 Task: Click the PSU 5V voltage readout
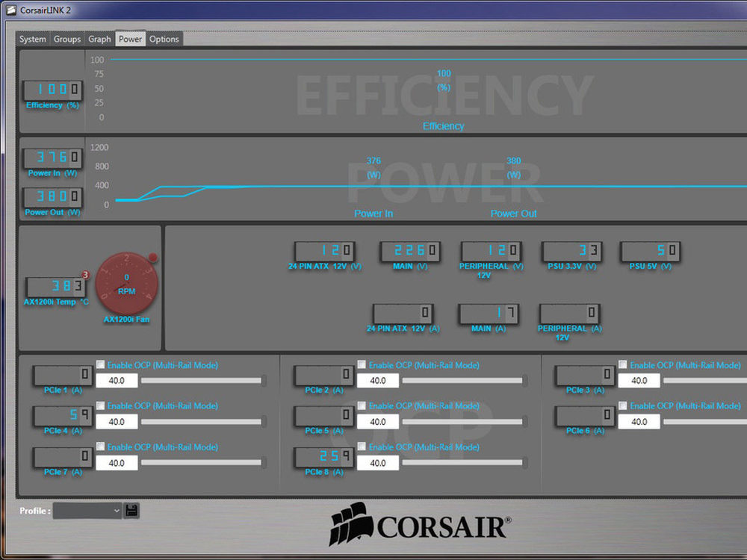[x=651, y=251]
